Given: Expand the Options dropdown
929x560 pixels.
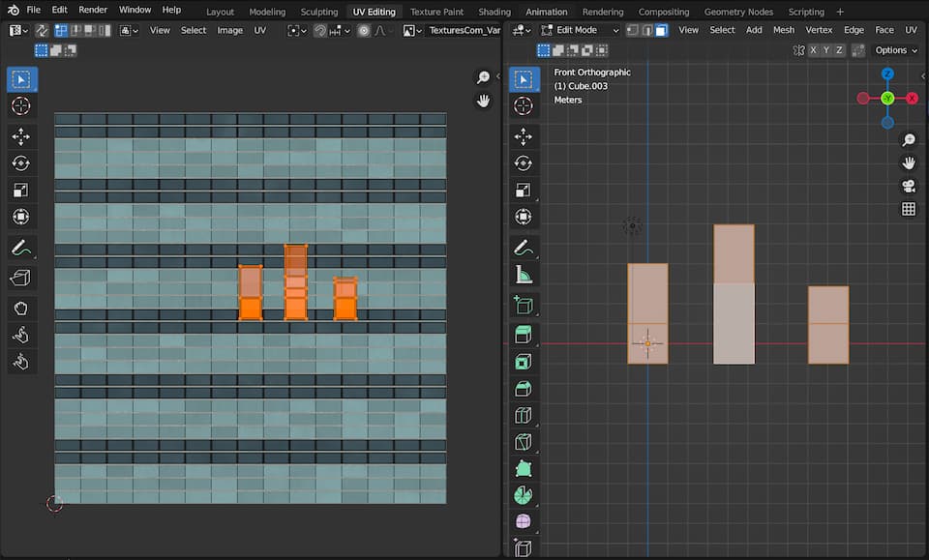Looking at the screenshot, I should (895, 50).
